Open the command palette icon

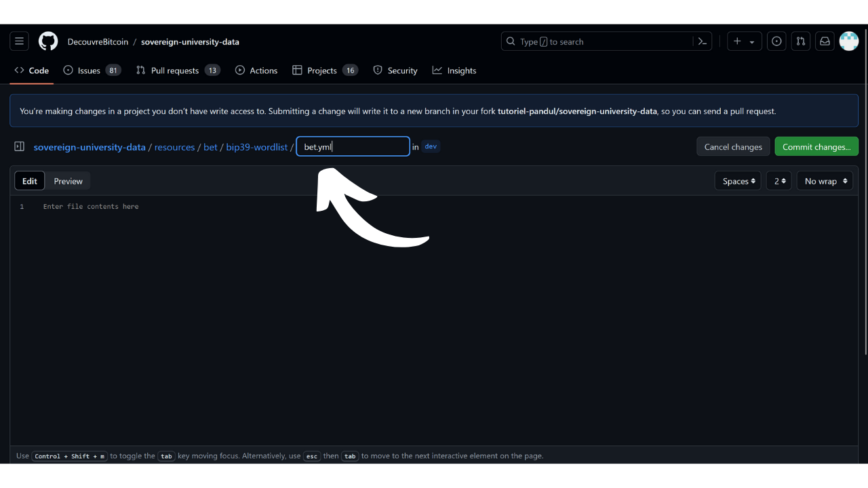pyautogui.click(x=703, y=41)
